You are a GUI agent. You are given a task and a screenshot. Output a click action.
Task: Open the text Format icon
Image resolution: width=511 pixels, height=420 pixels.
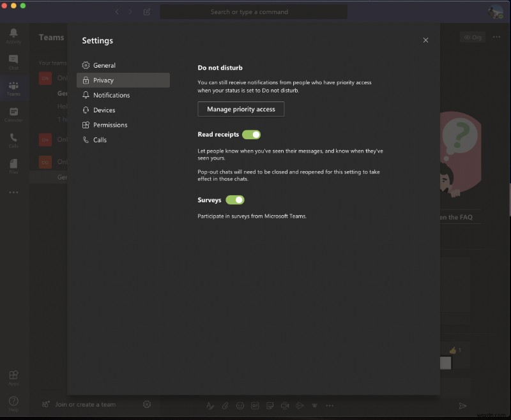(210, 406)
